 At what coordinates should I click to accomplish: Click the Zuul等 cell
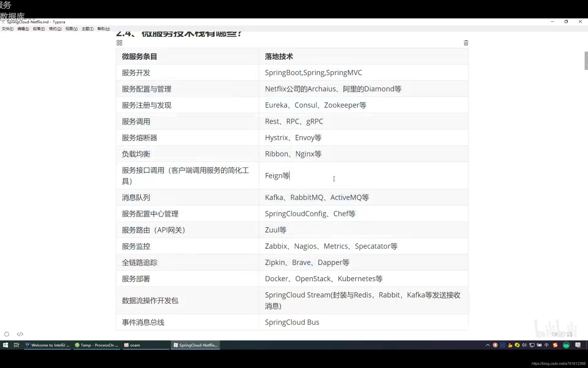364,230
